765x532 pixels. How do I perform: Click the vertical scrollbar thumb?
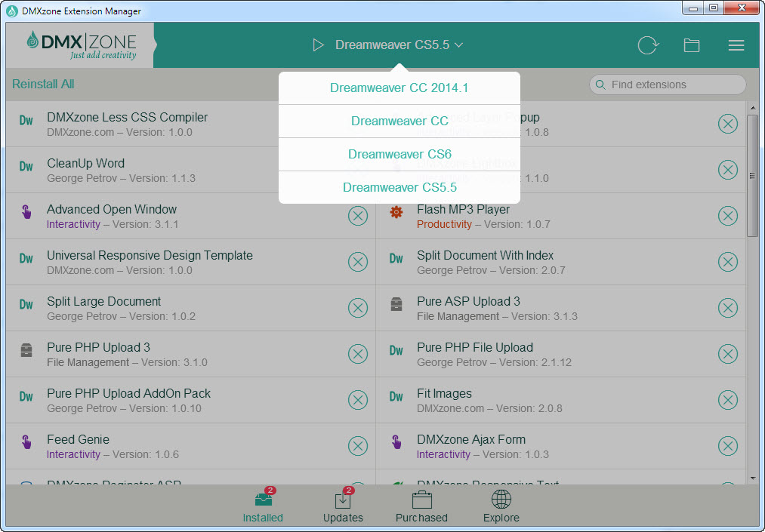click(752, 176)
